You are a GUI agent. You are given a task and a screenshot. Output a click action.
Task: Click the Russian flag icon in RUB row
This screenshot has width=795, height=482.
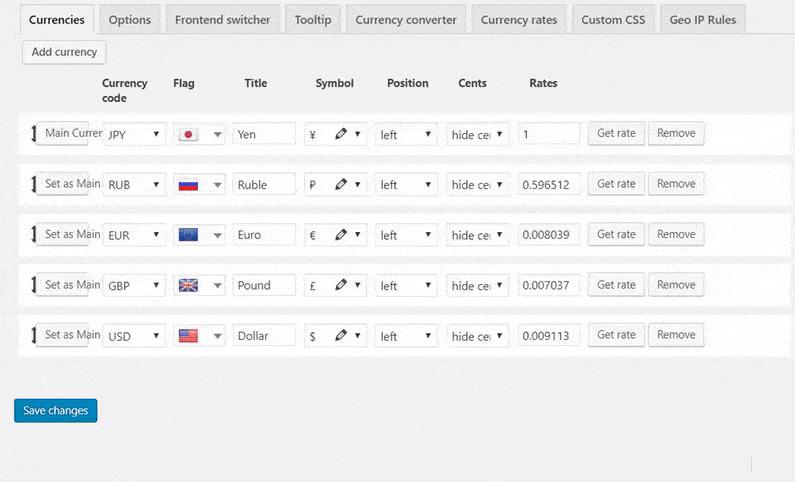click(x=187, y=184)
